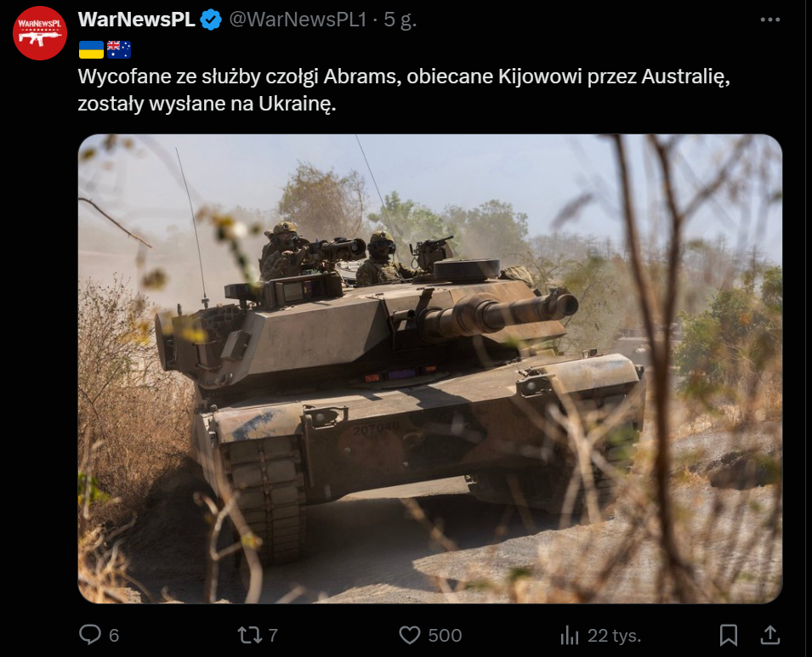The height and width of the screenshot is (657, 812).
Task: Open view analytics bar chart icon
Action: [569, 635]
